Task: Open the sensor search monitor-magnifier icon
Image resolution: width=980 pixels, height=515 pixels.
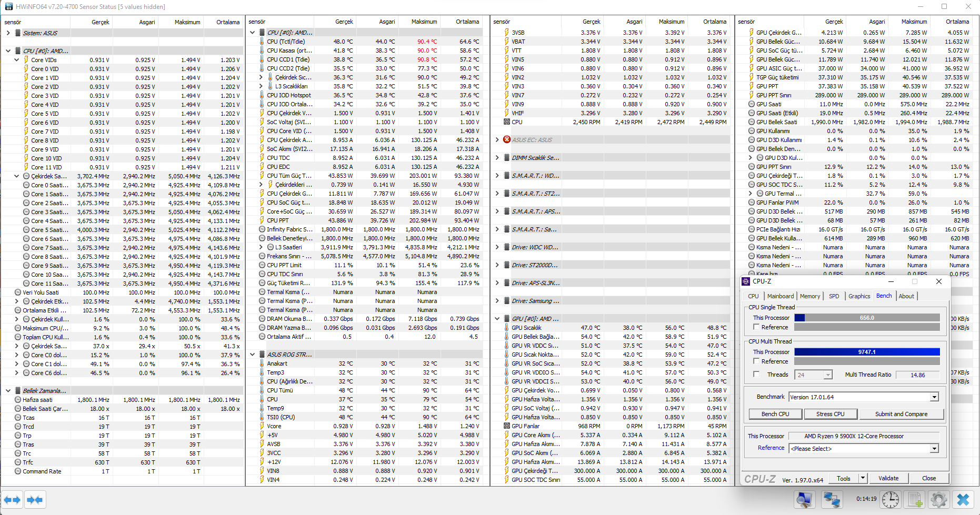Action: pyautogui.click(x=804, y=499)
